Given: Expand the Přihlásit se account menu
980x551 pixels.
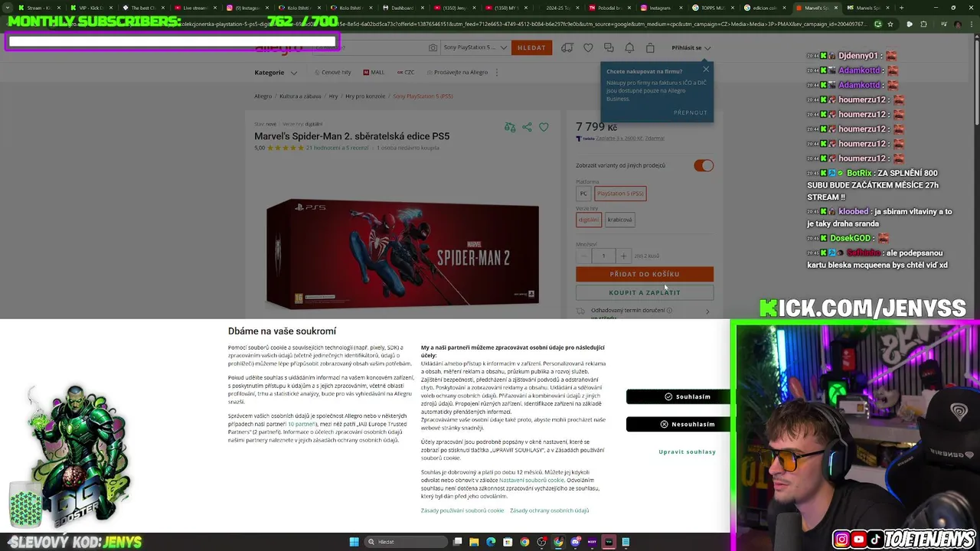Looking at the screenshot, I should click(691, 47).
